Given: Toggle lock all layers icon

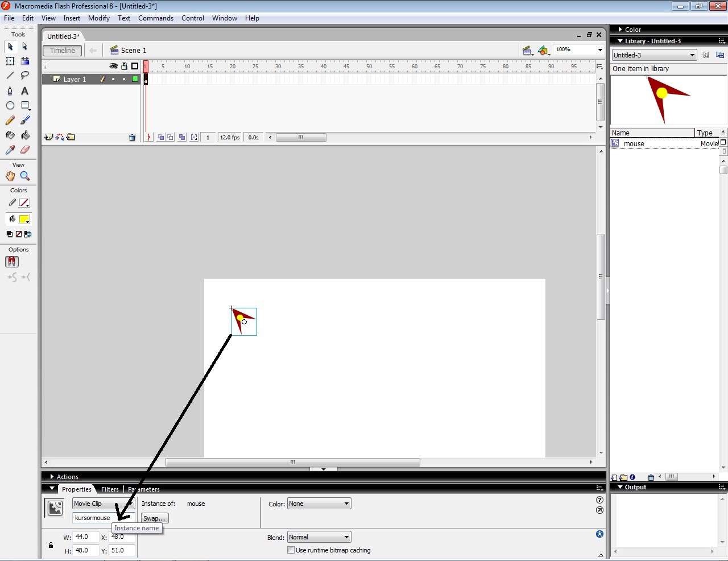Looking at the screenshot, I should [124, 66].
